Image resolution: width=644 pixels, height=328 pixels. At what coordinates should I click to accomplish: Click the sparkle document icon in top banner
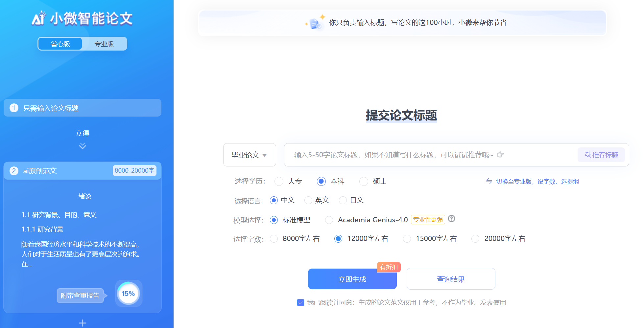(315, 23)
